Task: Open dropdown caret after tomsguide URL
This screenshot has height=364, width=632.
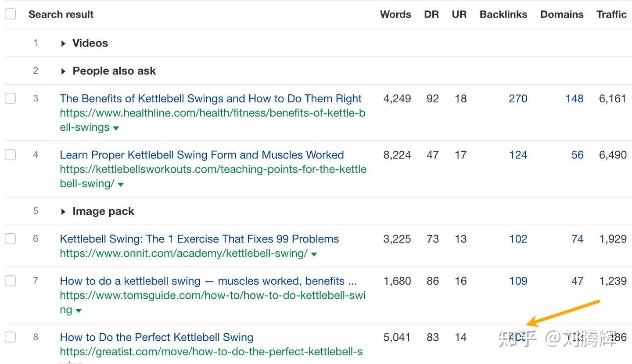Action: point(79,310)
